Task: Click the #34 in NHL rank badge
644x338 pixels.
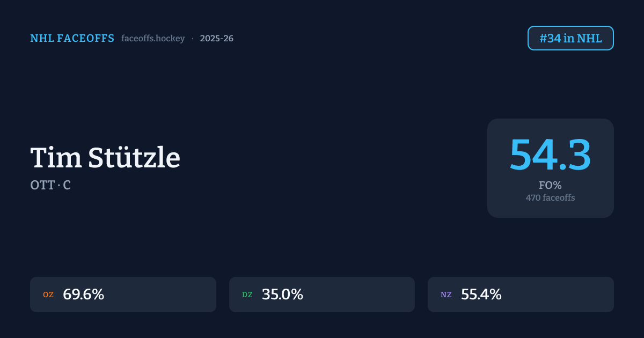Action: tap(570, 38)
